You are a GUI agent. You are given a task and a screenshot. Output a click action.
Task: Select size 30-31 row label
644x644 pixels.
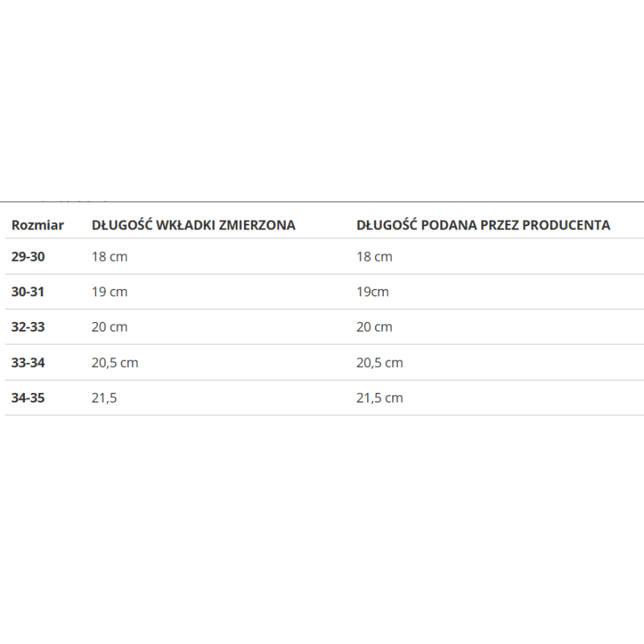point(27,292)
